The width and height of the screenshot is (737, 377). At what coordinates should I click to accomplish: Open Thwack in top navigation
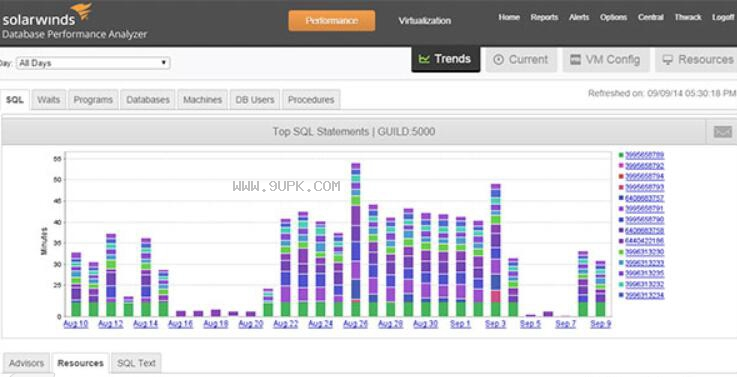tap(688, 17)
